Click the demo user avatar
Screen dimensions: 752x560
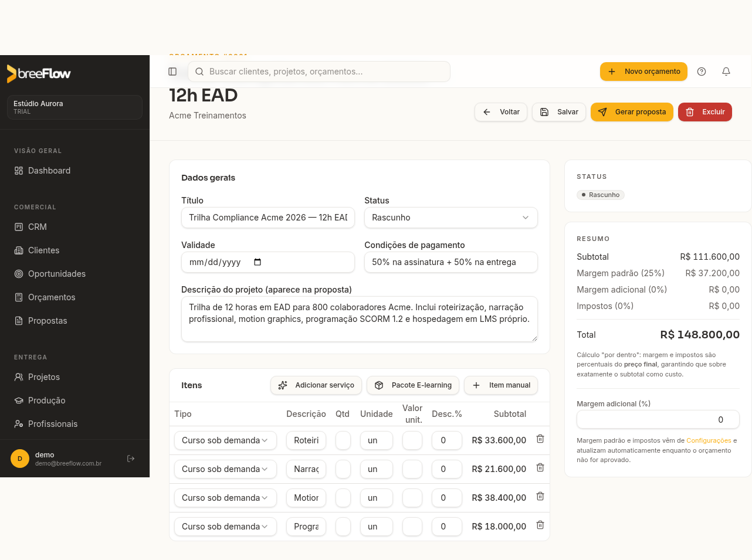(x=20, y=459)
